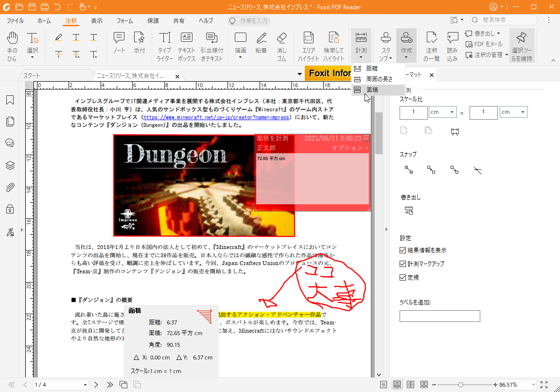Click 書き出し export comments button
The width and height of the screenshot is (560, 392).
point(483,33)
